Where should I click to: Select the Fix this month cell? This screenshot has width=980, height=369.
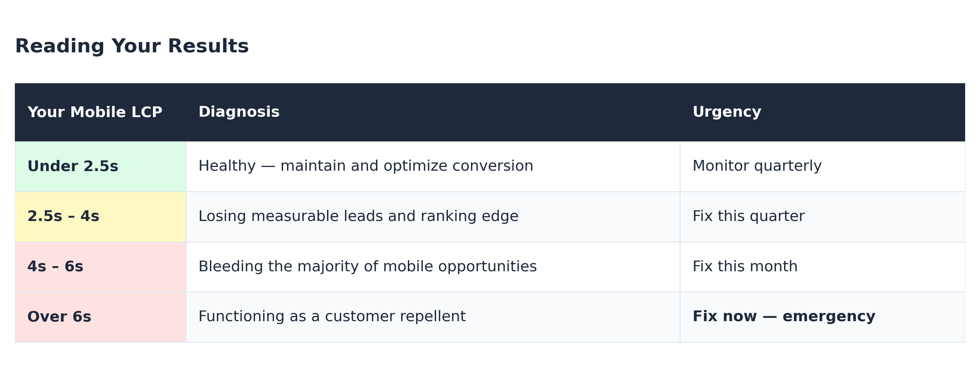click(822, 267)
